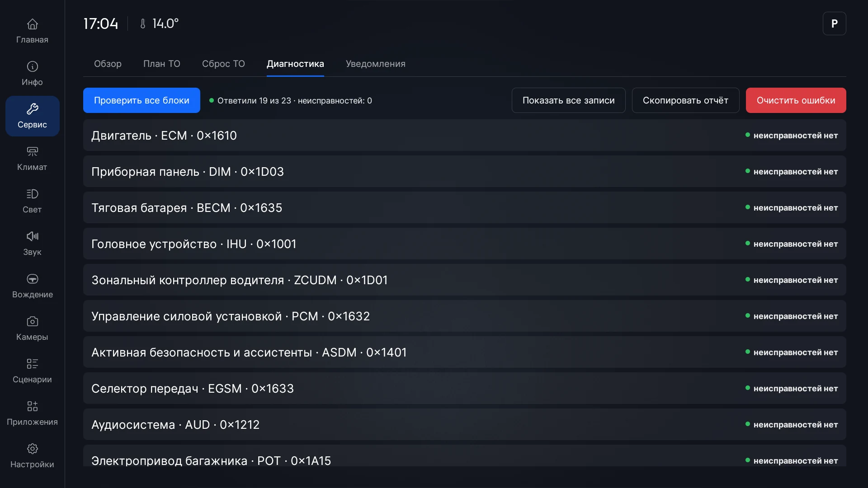Click Показать все записи button
Viewport: 868px width, 488px height.
pos(569,100)
